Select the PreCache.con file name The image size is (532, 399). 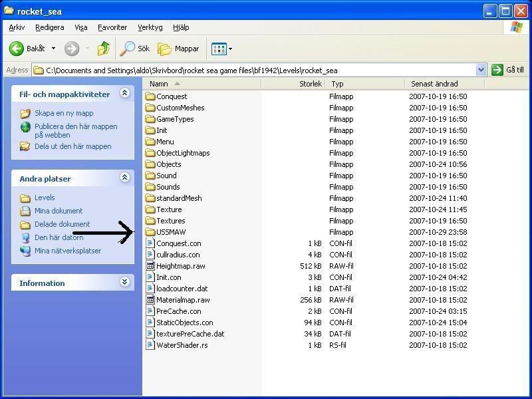pos(178,311)
